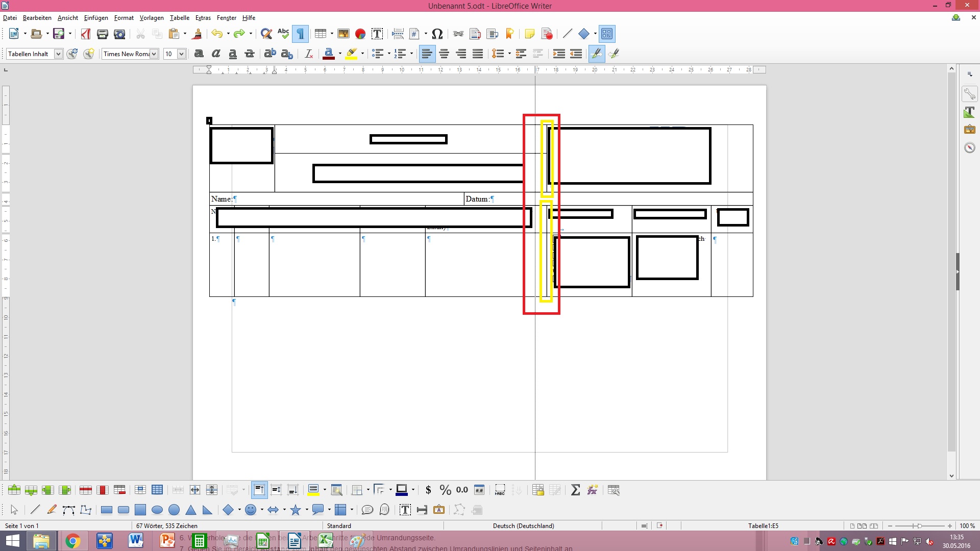This screenshot has width=980, height=551.
Task: Set justified paragraph alignment
Action: point(478,54)
